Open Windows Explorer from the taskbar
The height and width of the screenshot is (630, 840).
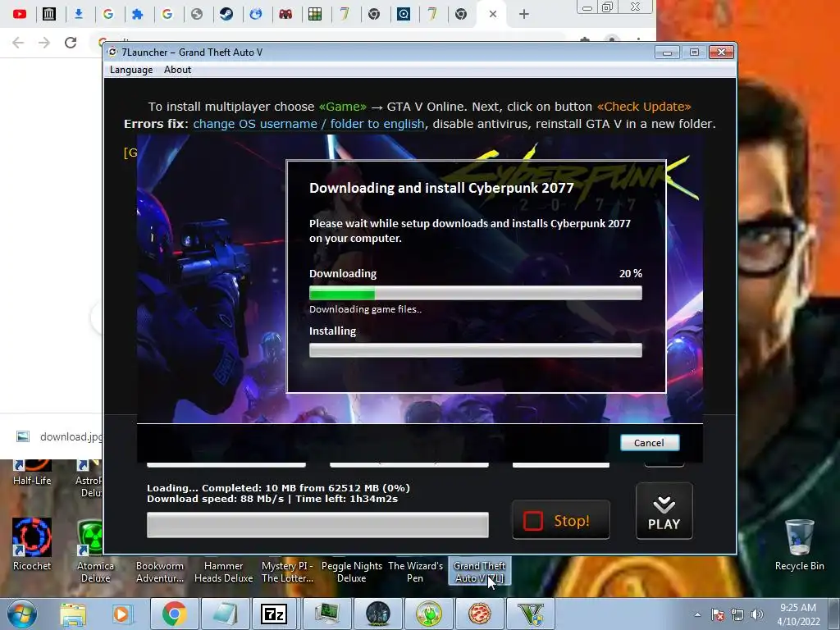point(73,614)
